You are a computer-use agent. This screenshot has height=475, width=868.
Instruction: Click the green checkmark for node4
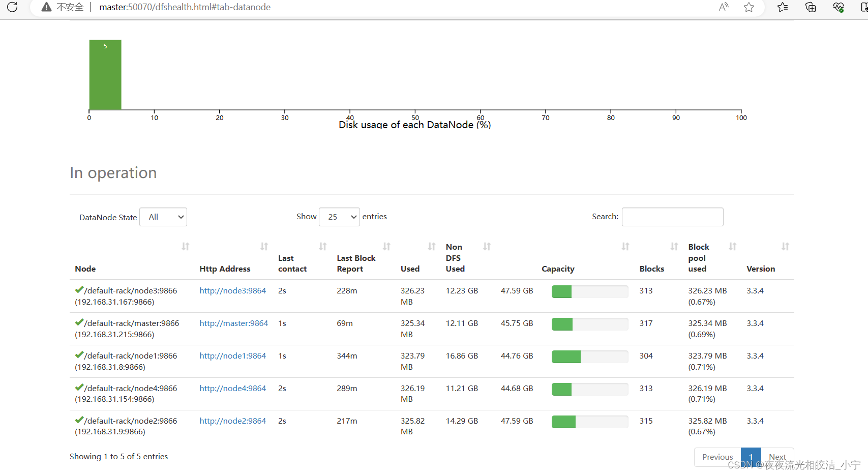[x=79, y=388]
